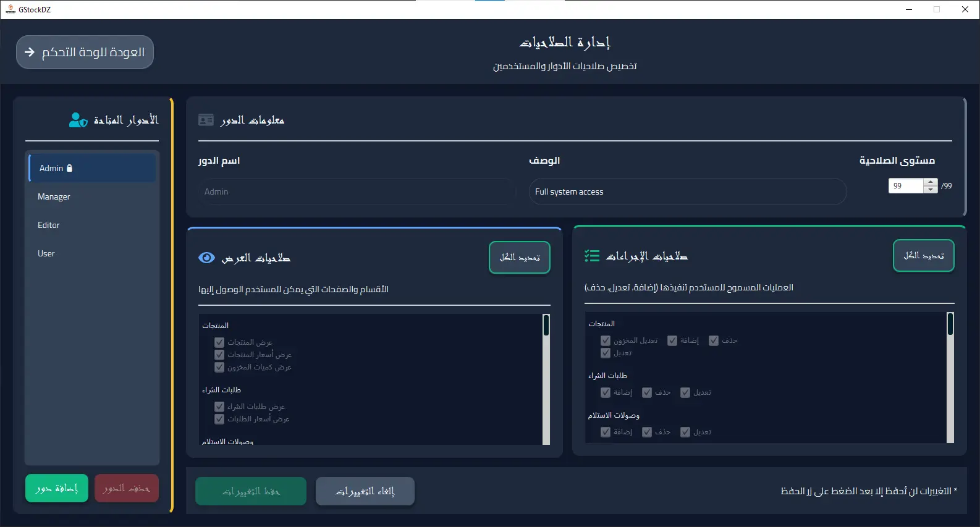The width and height of the screenshot is (980, 527).
Task: Minimize the GStockDZ window
Action: click(x=909, y=9)
